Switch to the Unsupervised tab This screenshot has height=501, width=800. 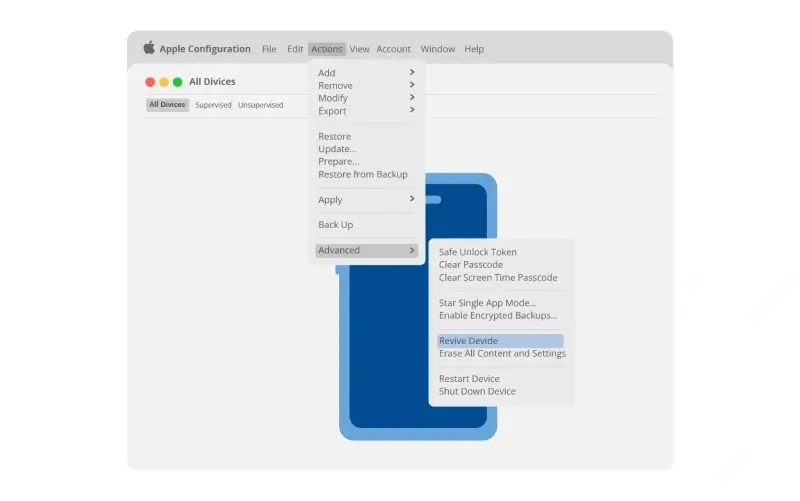click(x=260, y=105)
